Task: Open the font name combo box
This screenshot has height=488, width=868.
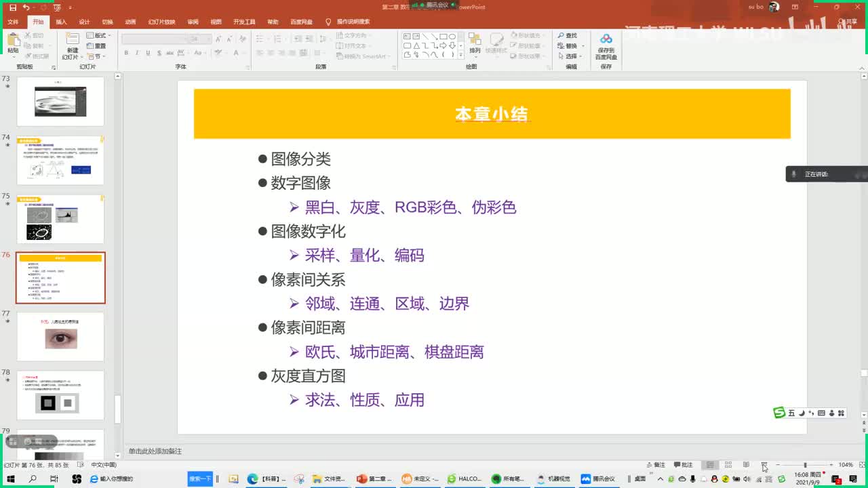Action: click(155, 39)
